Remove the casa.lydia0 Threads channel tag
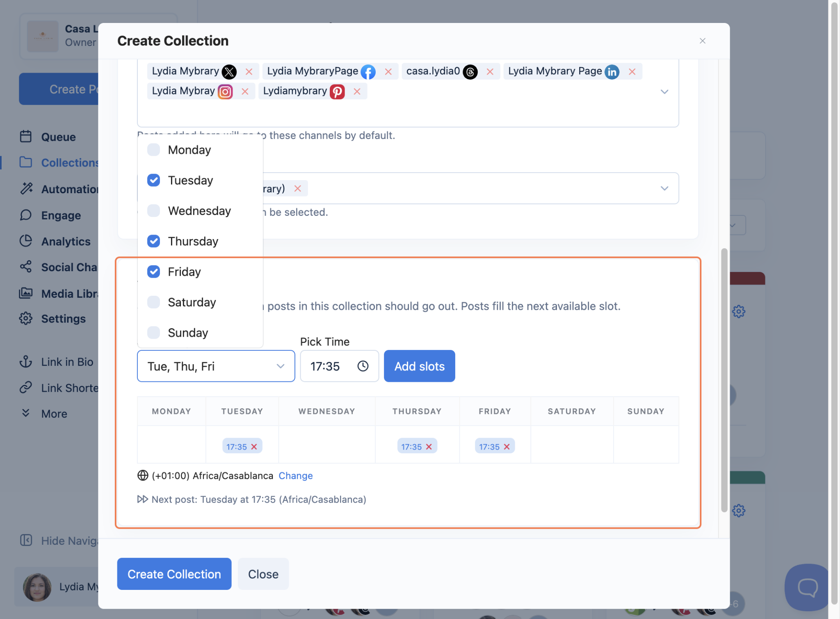 click(x=490, y=72)
